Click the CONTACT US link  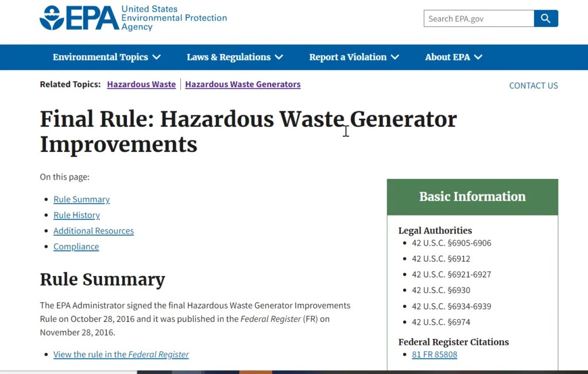533,85
